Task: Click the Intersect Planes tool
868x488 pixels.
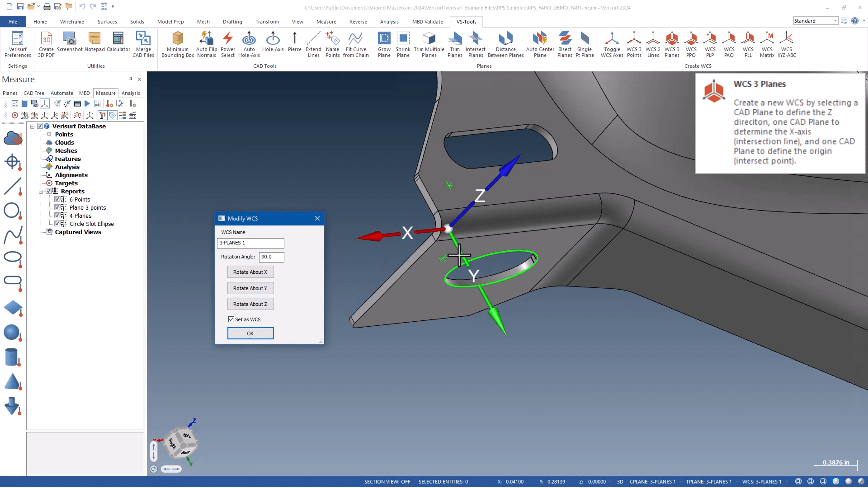Action: [475, 45]
